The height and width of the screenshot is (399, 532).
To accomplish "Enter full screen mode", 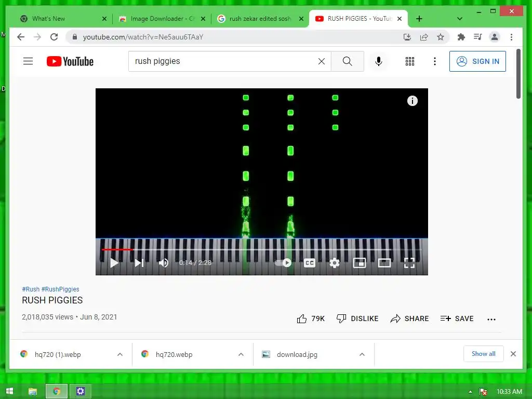I will pos(409,262).
